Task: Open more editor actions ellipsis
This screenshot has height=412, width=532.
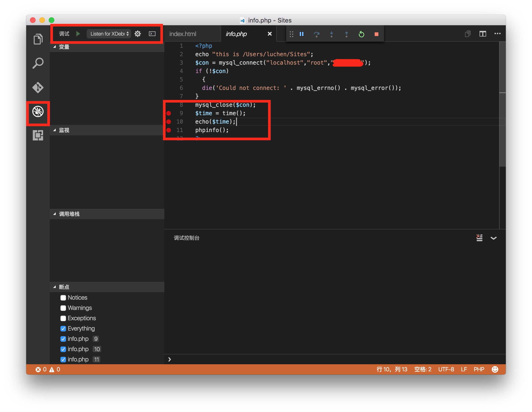Action: tap(497, 34)
